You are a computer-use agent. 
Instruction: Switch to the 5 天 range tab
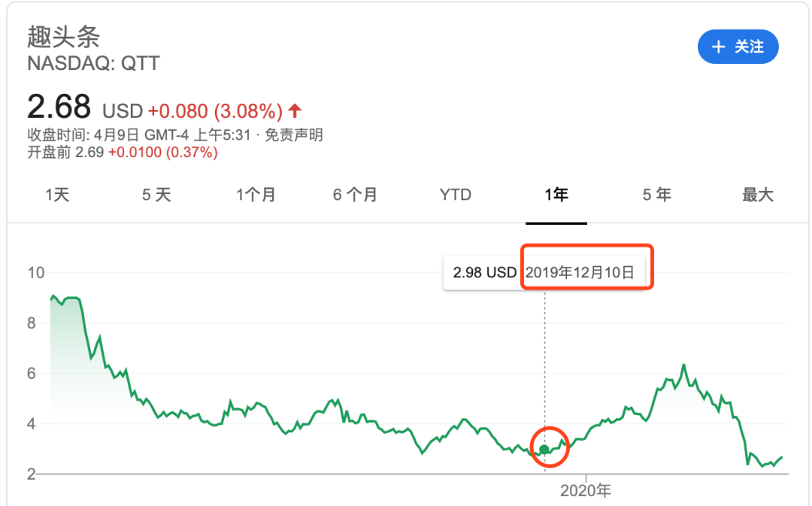tap(156, 195)
